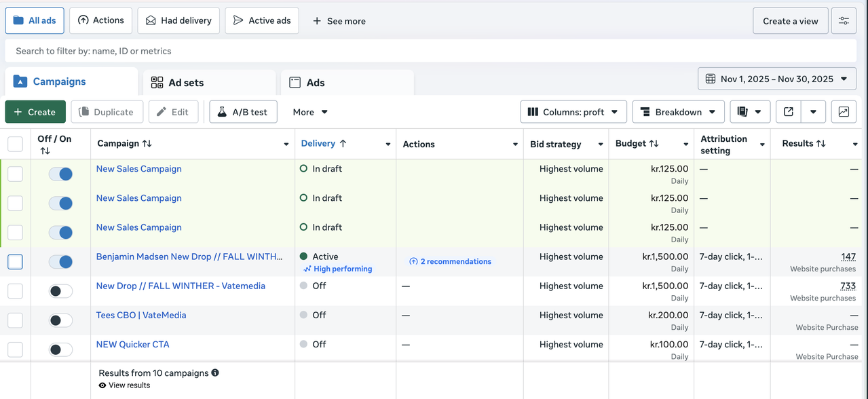Click the 733 website purchases result
The width and height of the screenshot is (868, 399).
tap(848, 286)
